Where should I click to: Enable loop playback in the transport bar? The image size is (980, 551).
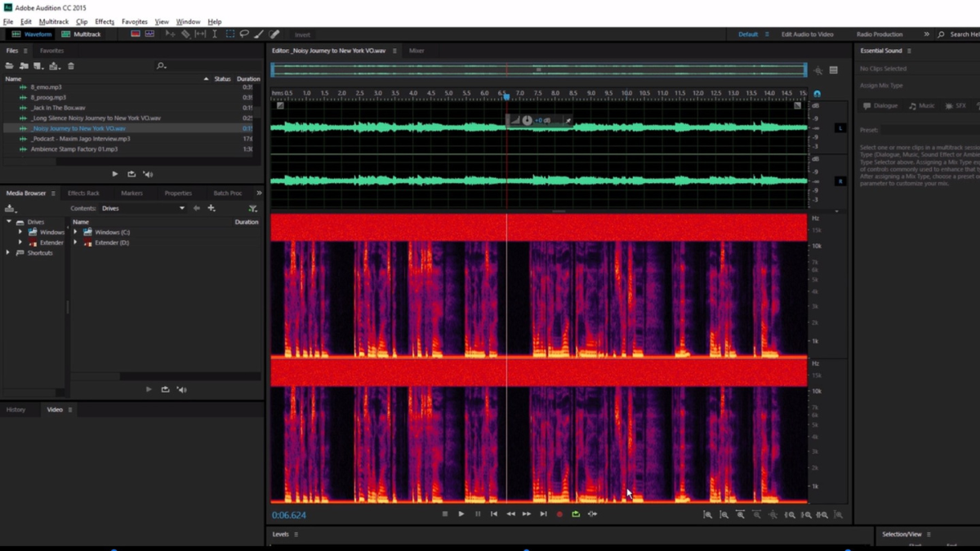[576, 513]
